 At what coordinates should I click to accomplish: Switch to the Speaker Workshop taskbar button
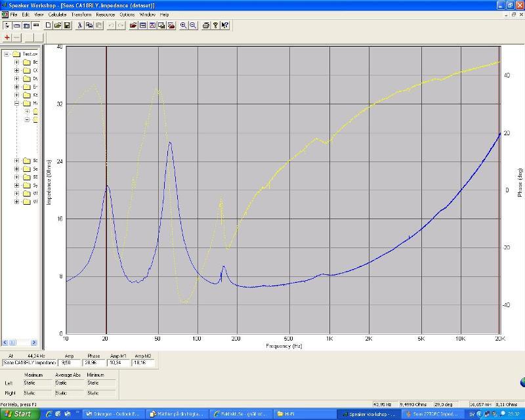pos(369,414)
